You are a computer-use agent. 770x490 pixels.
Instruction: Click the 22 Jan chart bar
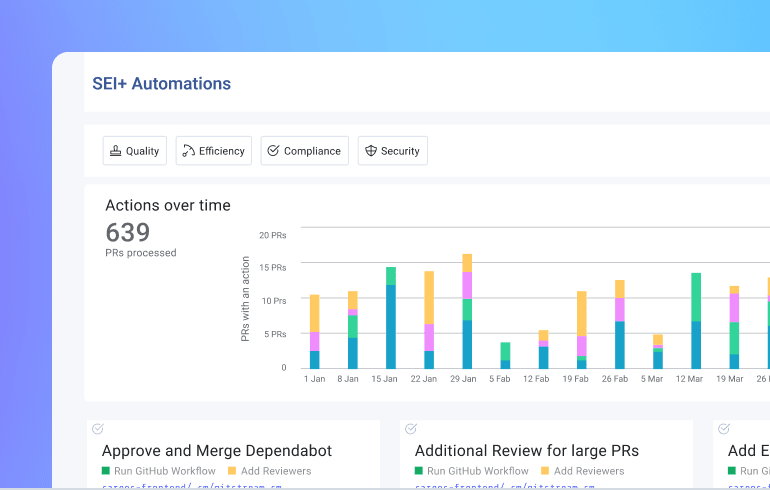429,320
